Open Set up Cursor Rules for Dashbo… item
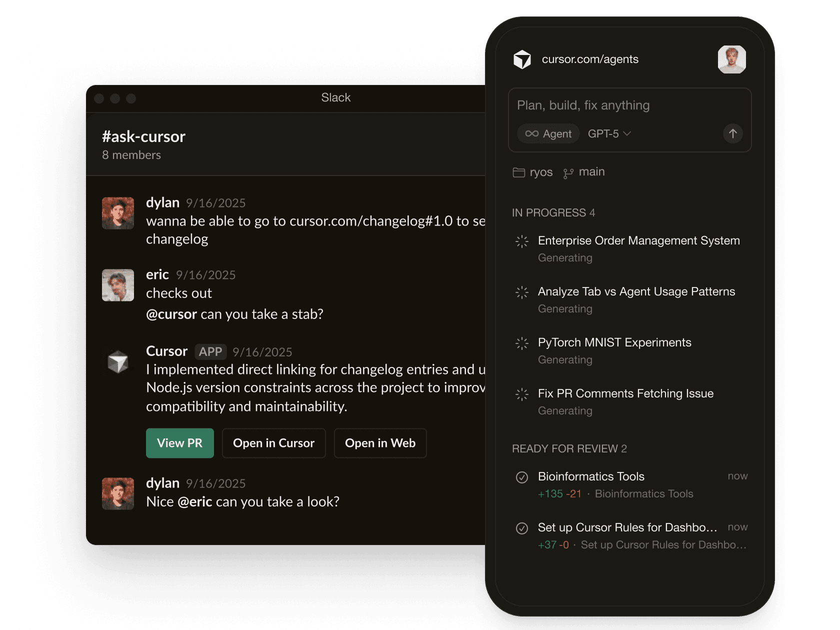 tap(629, 535)
